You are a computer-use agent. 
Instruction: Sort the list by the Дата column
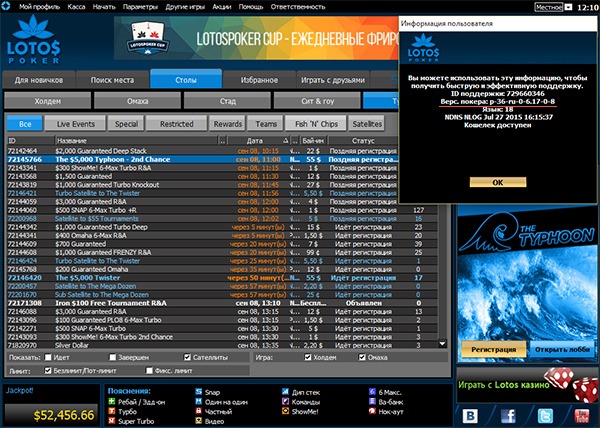tap(255, 141)
